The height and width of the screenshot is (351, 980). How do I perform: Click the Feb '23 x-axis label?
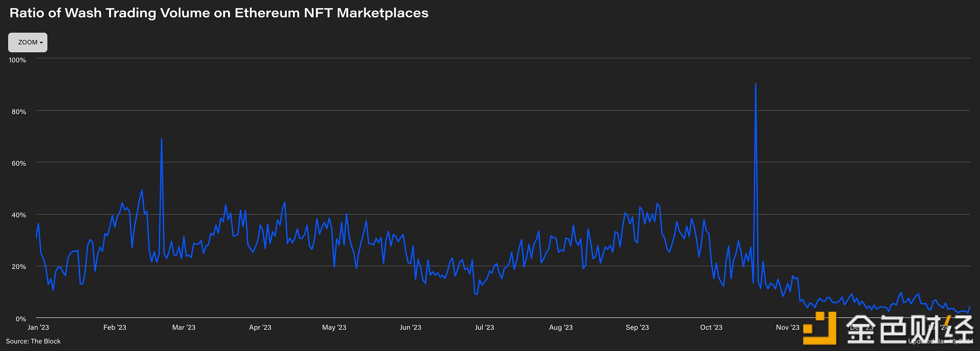point(115,327)
